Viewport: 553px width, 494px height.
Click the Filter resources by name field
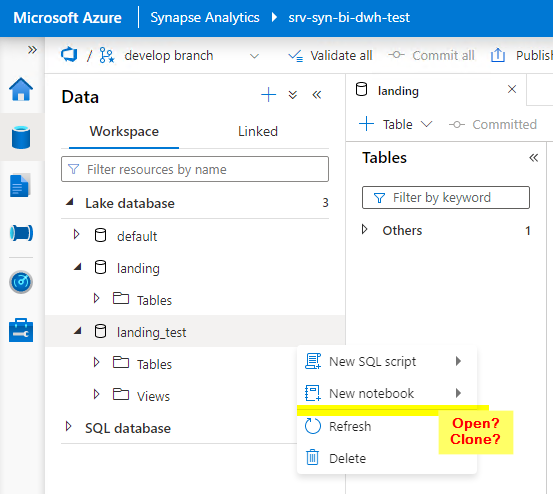(195, 169)
